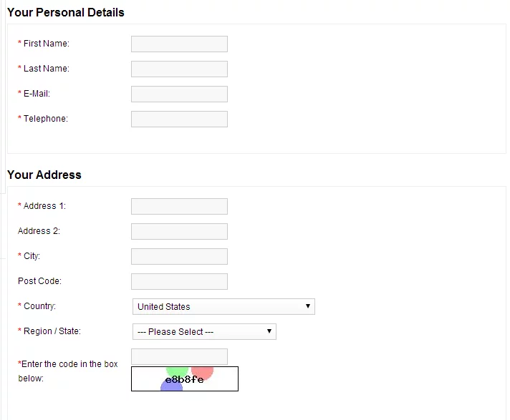Click the 'Your Address' section heading
The width and height of the screenshot is (510, 420).
coord(44,175)
